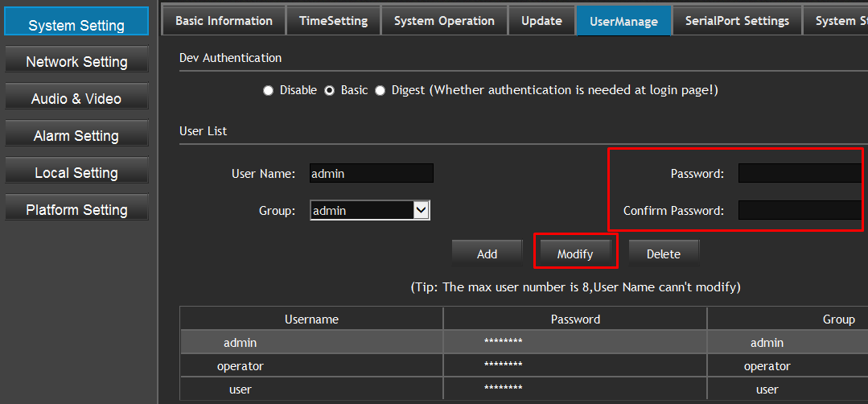Switch to the TimeSetting tab
The height and width of the screenshot is (404, 868).
coord(333,21)
